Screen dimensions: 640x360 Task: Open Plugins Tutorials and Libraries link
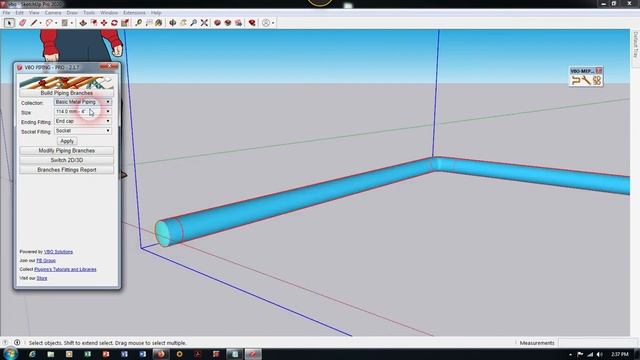[65, 269]
